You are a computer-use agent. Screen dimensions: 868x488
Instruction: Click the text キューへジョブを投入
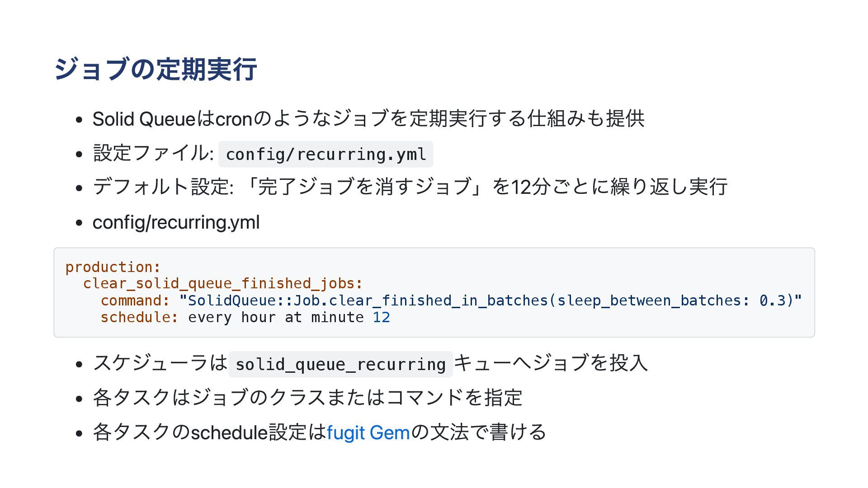tap(551, 363)
